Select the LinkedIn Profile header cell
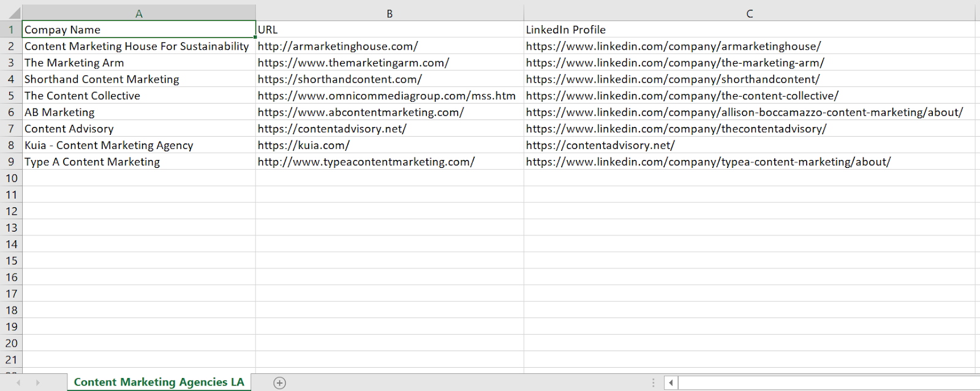This screenshot has height=391, width=980. (749, 29)
